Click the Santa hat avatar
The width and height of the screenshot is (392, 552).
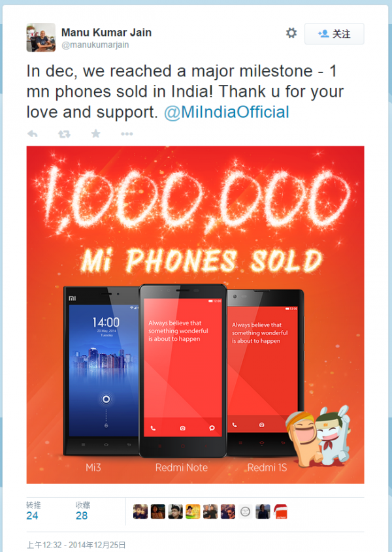280,511
